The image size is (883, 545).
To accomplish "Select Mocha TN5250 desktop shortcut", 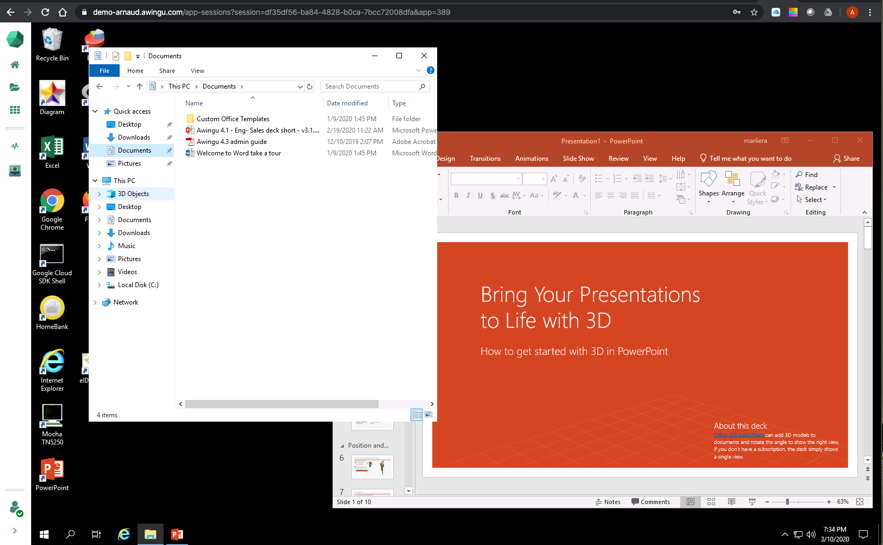I will (52, 424).
